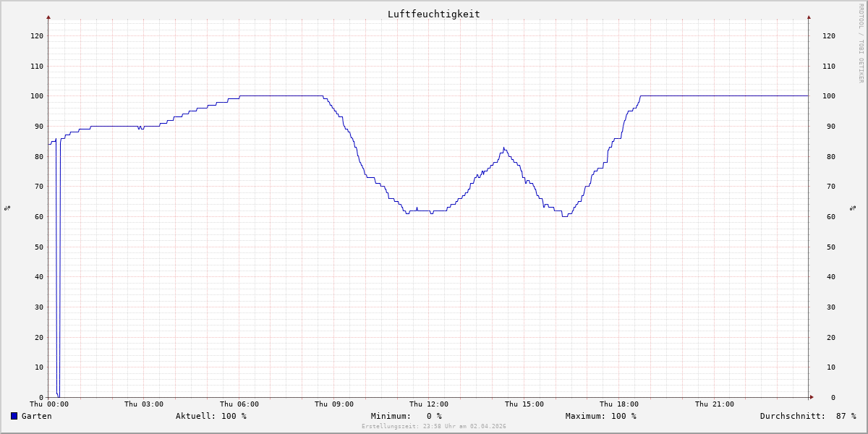Click the Thu 21:00 time axis label
Screen dimensions: 868x434
click(714, 404)
